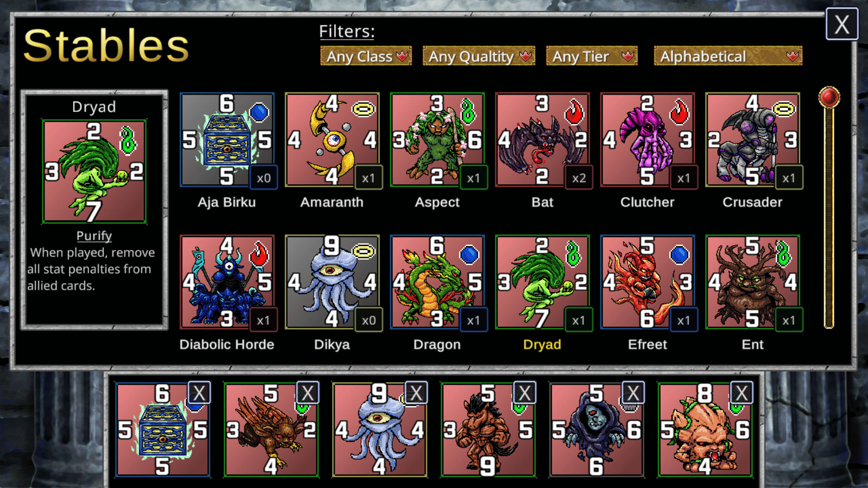
Task: Open the Any Class filter dropdown
Action: click(366, 56)
